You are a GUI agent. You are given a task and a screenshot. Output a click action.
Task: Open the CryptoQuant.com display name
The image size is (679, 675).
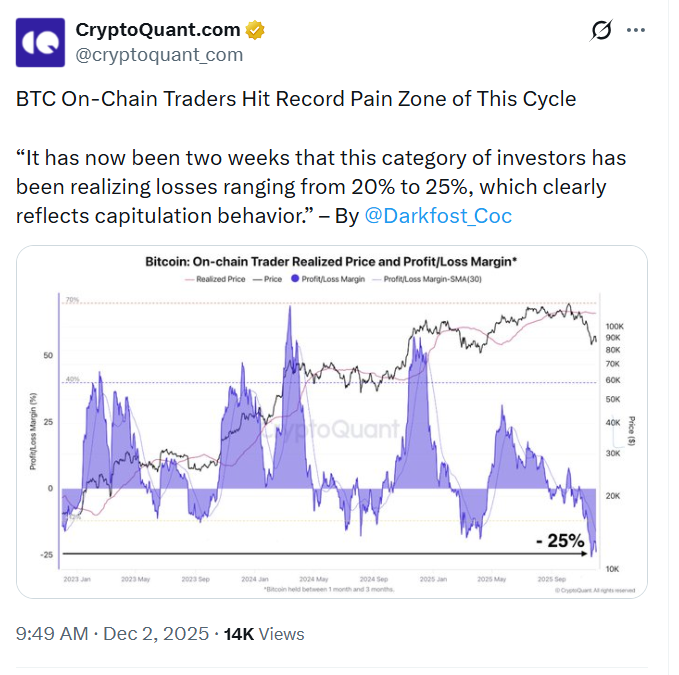point(159,30)
